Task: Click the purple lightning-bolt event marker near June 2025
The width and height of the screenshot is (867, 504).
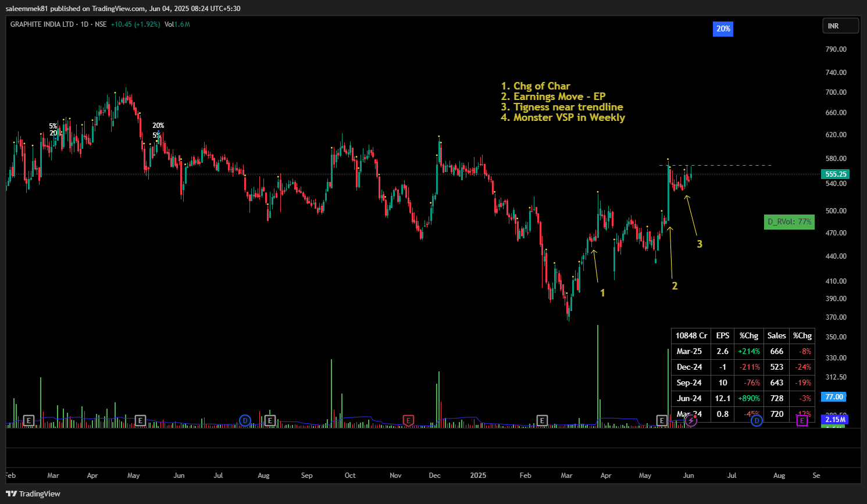Action: coord(691,420)
